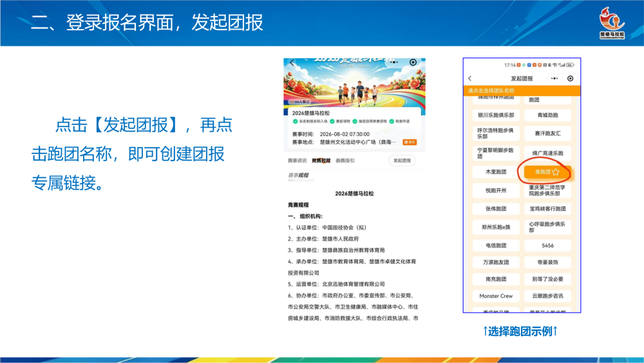The height and width of the screenshot is (363, 644).
Task: Click the 发起团报 page title
Action: click(522, 79)
